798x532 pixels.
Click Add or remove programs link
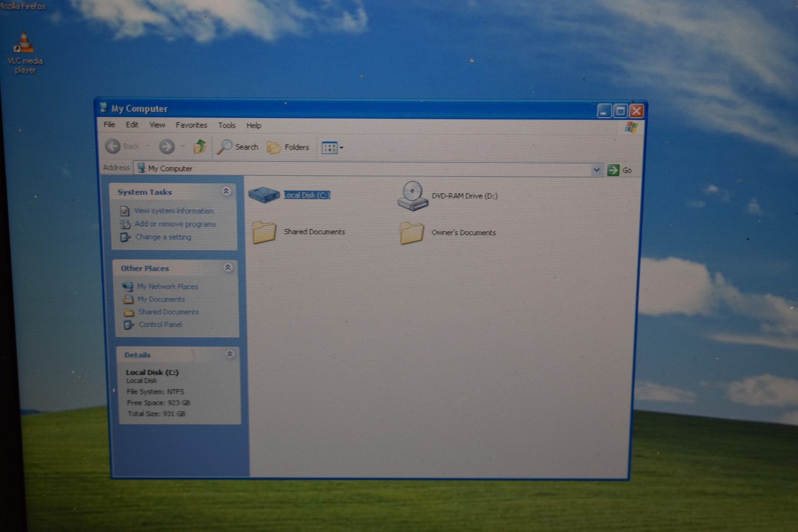175,224
